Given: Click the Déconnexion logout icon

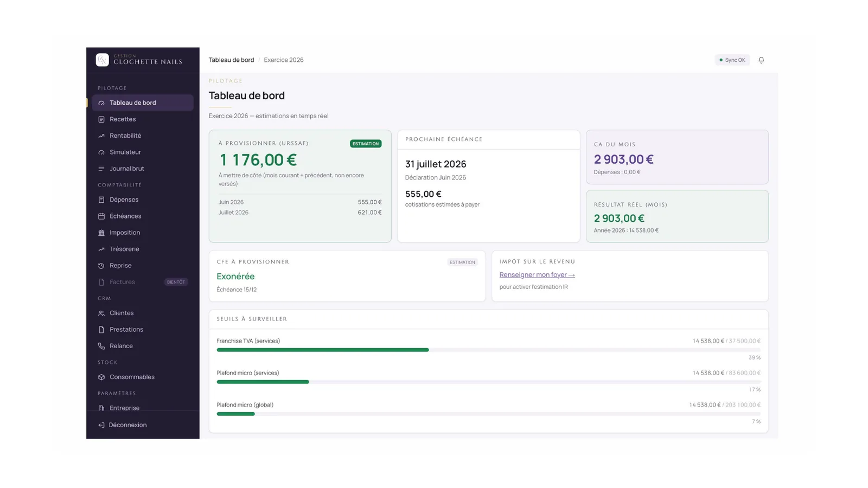Looking at the screenshot, I should 101,425.
